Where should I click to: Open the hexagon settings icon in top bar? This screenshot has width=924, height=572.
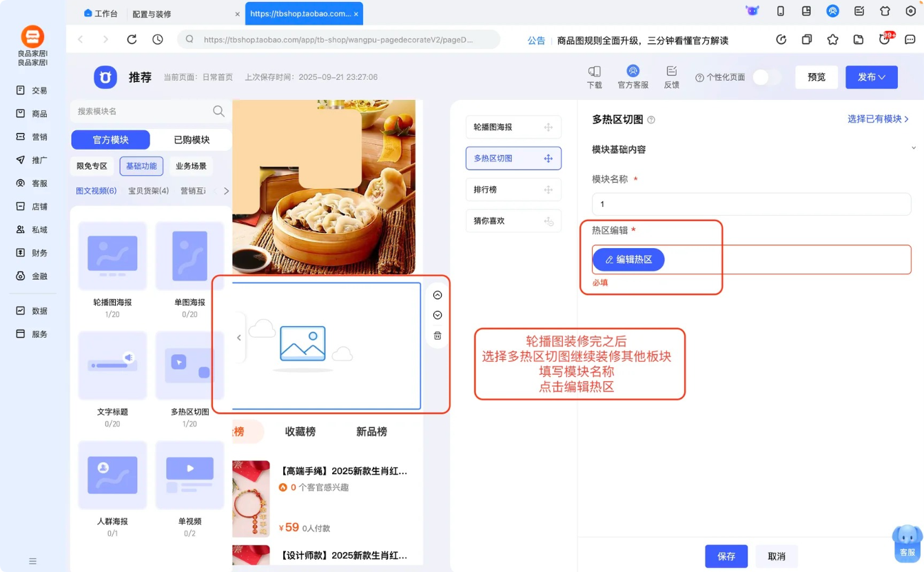(x=911, y=11)
